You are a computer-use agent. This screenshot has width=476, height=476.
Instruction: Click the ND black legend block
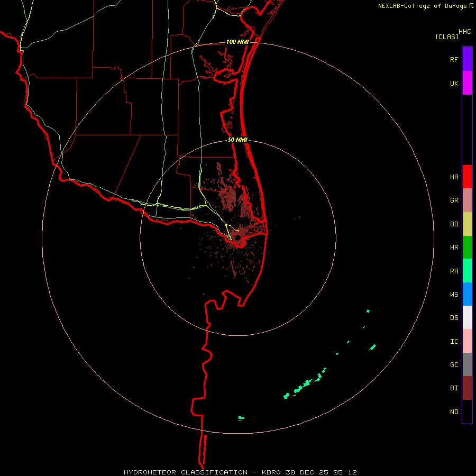[467, 411]
